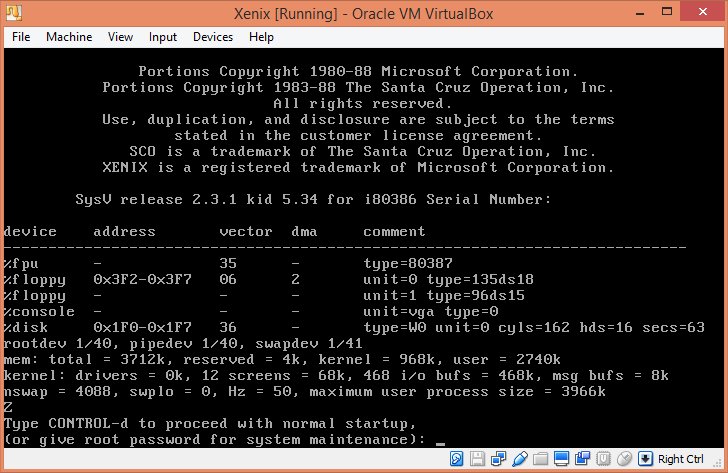Click the 'mem: total = 3712k' line
The width and height of the screenshot is (728, 473).
coord(282,359)
